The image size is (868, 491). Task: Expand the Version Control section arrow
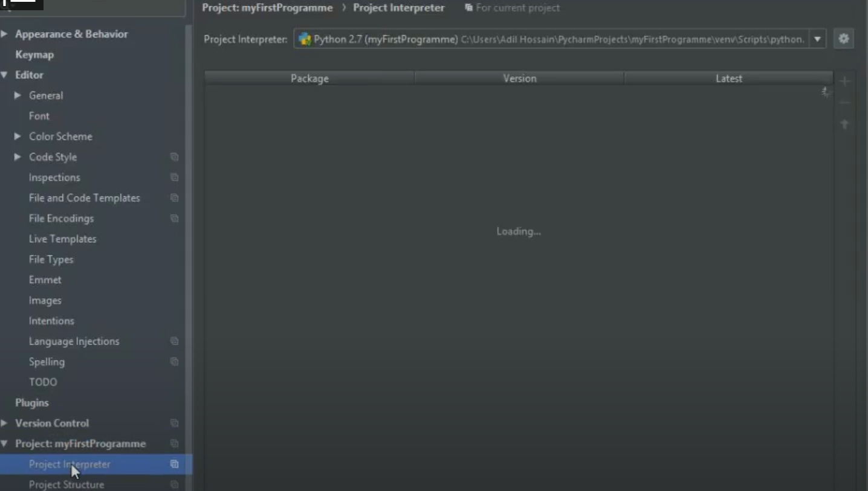[4, 423]
